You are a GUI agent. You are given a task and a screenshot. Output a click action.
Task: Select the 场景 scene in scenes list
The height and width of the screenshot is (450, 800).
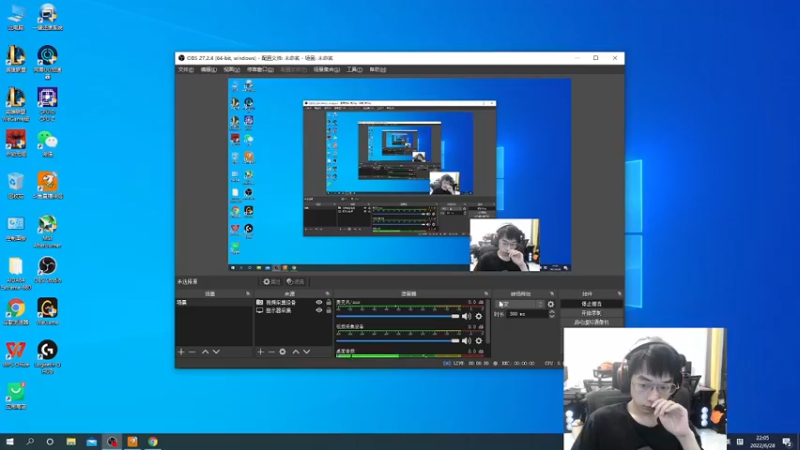214,303
